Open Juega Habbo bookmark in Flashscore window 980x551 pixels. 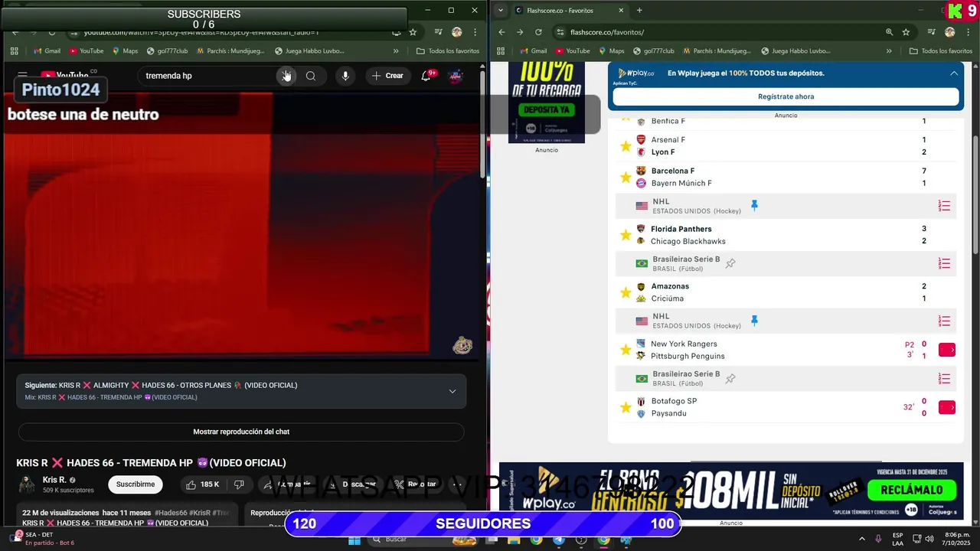pos(795,51)
